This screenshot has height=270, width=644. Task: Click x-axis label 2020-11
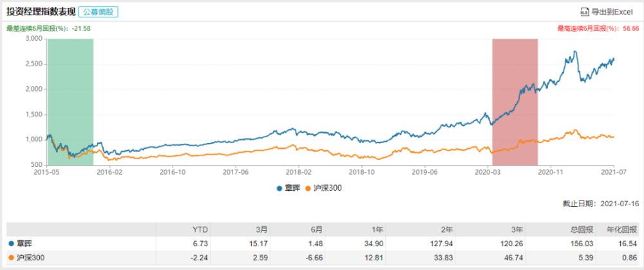click(x=551, y=171)
